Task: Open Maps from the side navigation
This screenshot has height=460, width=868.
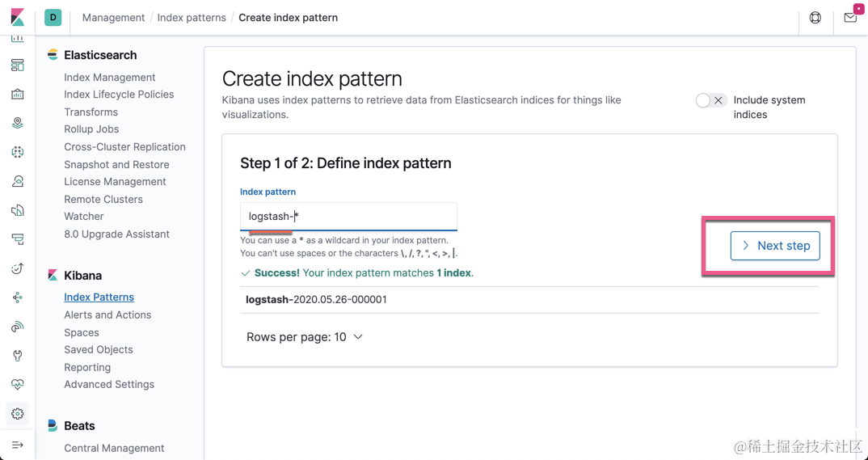Action: 18,123
